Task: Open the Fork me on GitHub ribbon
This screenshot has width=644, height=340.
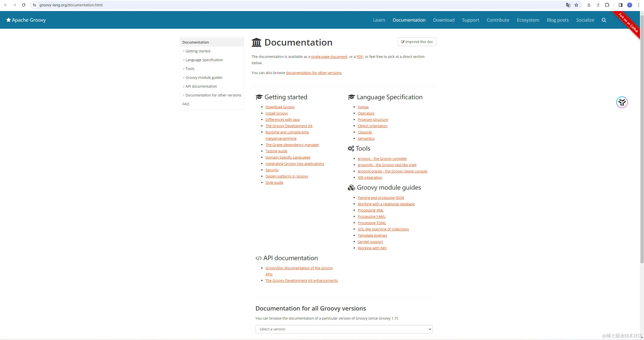Action: point(628,23)
